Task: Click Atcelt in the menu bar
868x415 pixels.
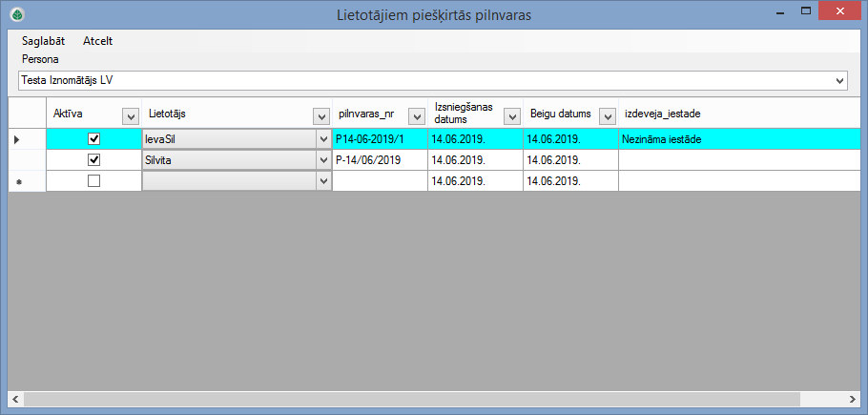Action: pos(98,41)
